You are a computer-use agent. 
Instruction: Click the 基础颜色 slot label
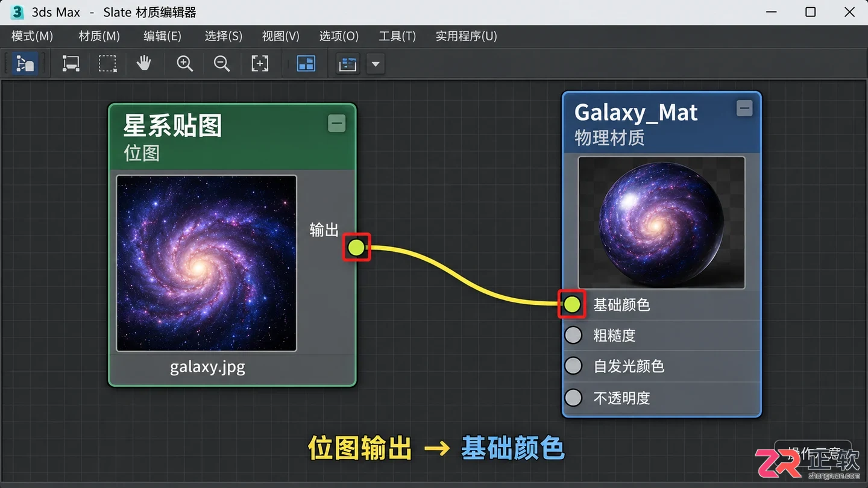click(621, 305)
